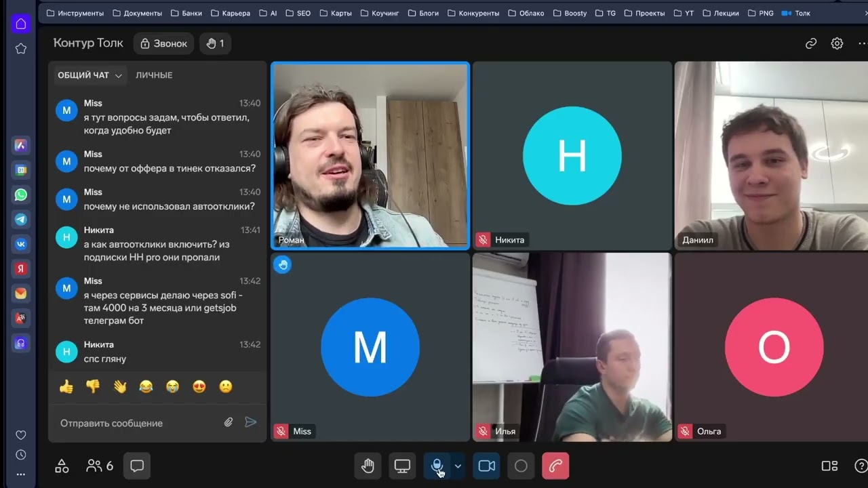
Task: Open the 'Толк' bookmark
Action: click(796, 13)
